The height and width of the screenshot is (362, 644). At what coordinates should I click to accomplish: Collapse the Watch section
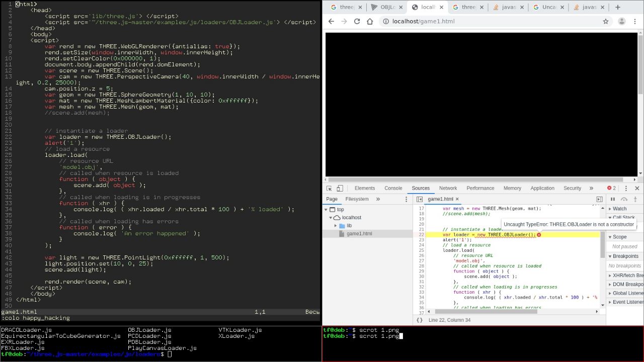(625, 209)
